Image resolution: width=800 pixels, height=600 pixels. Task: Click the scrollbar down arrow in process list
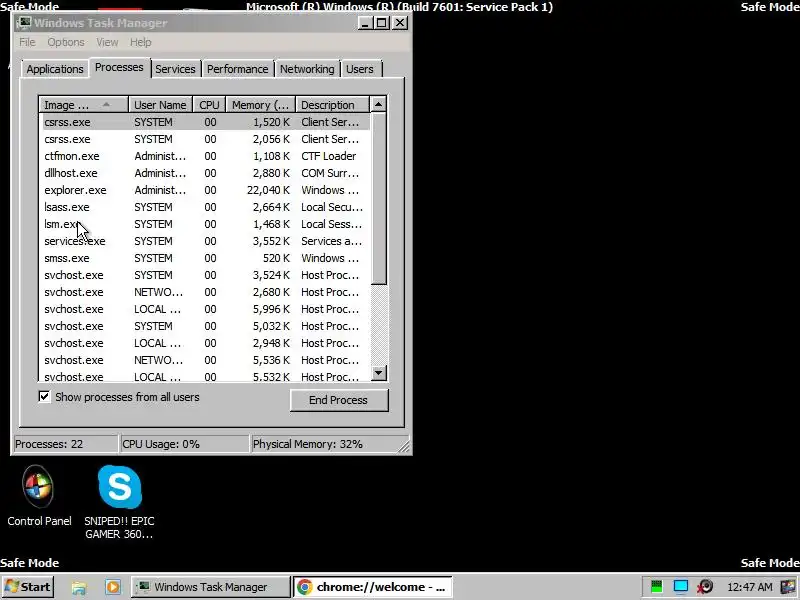pyautogui.click(x=378, y=373)
